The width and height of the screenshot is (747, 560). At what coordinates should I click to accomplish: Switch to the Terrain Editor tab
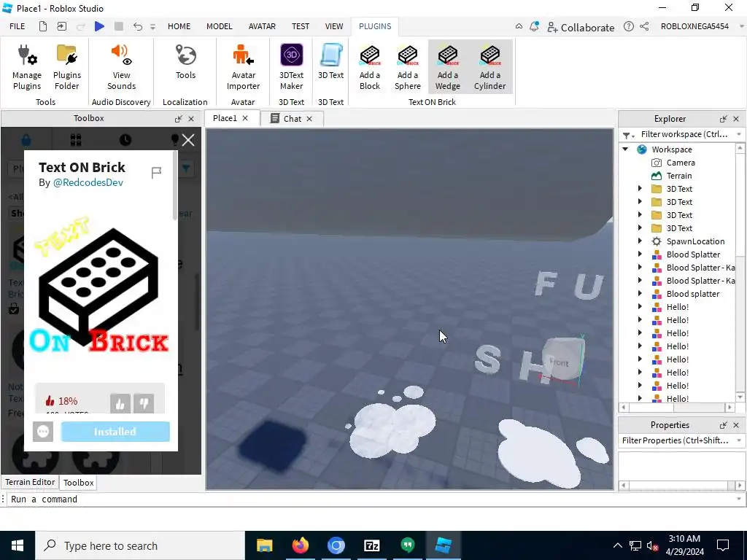click(30, 482)
